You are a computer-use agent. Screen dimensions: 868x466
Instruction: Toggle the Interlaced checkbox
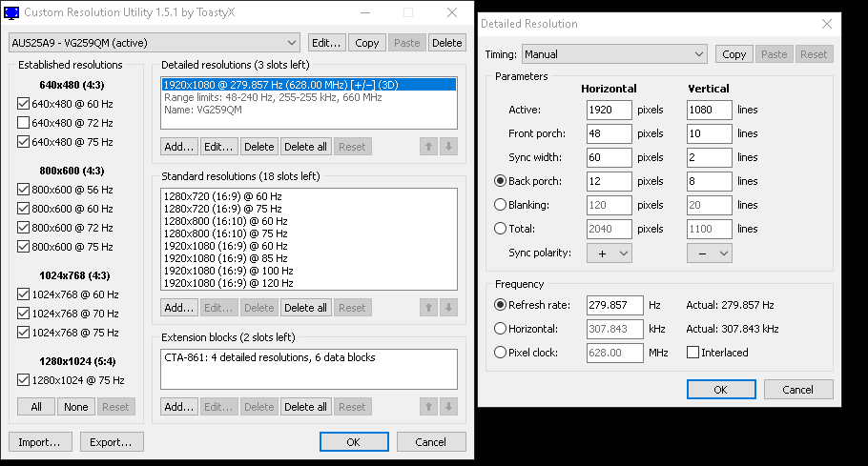693,353
